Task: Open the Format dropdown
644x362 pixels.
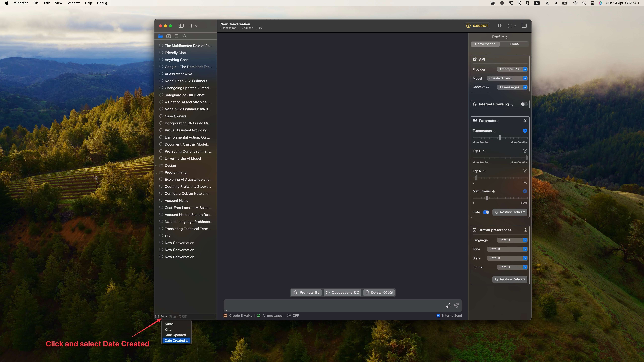Action: tap(512, 267)
